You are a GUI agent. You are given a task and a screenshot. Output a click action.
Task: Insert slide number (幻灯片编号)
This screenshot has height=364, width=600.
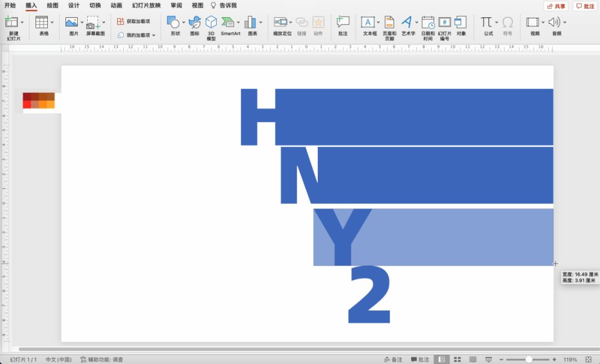click(444, 23)
